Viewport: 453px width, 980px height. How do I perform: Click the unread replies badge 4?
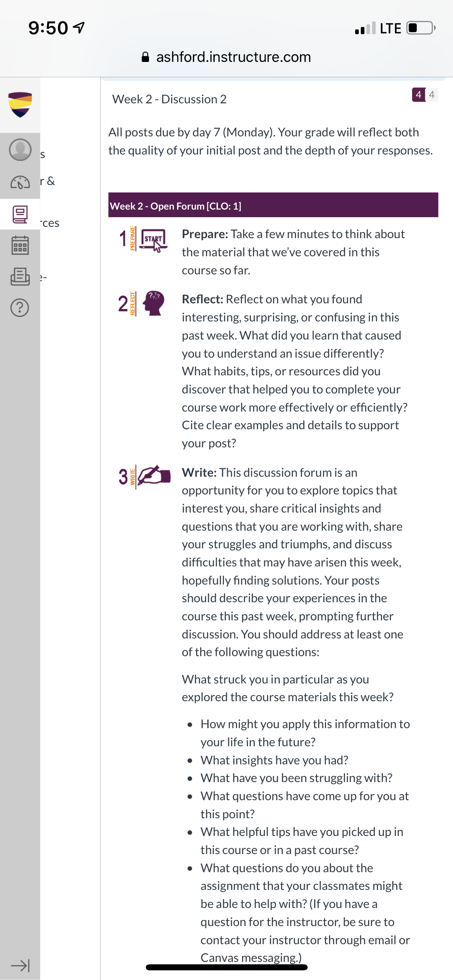(x=418, y=95)
